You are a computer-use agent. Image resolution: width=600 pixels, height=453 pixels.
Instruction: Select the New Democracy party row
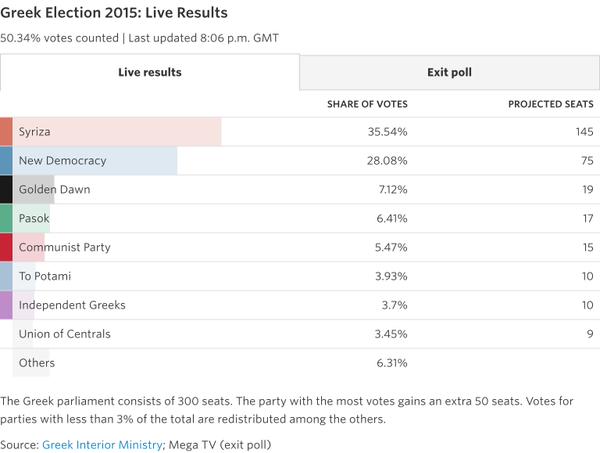(60, 161)
